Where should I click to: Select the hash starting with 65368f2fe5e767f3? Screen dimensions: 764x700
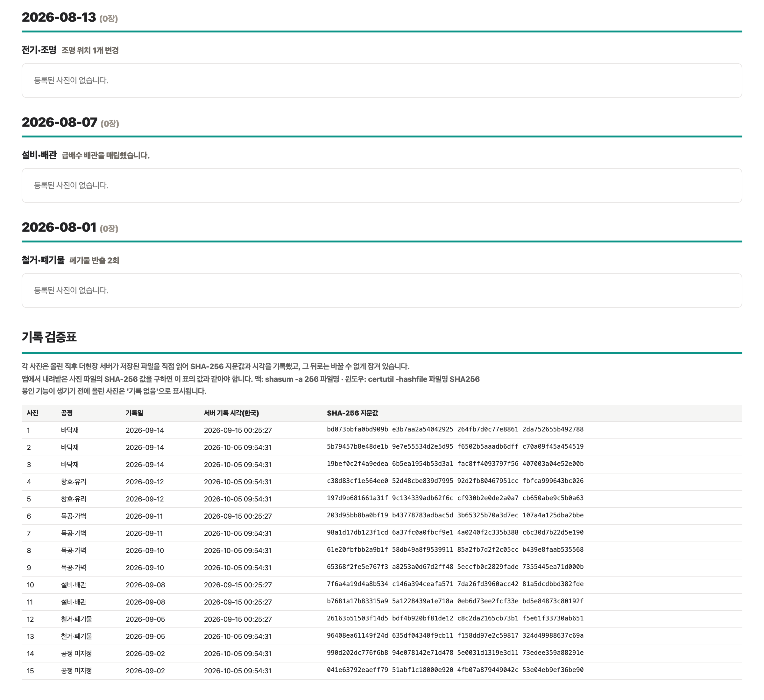[x=455, y=567]
